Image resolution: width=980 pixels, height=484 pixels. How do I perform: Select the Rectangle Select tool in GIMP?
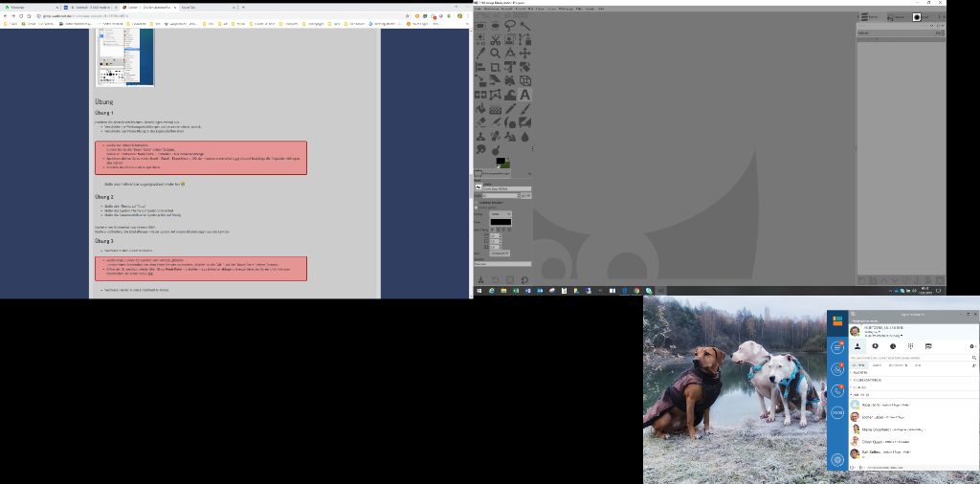pyautogui.click(x=480, y=26)
